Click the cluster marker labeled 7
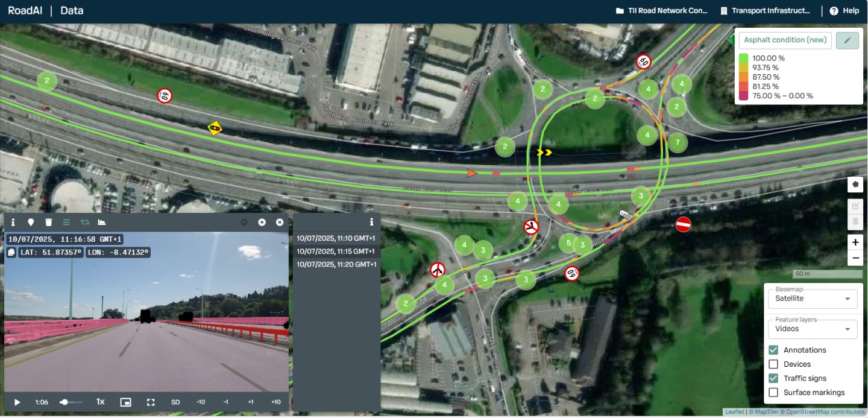 pos(678,143)
